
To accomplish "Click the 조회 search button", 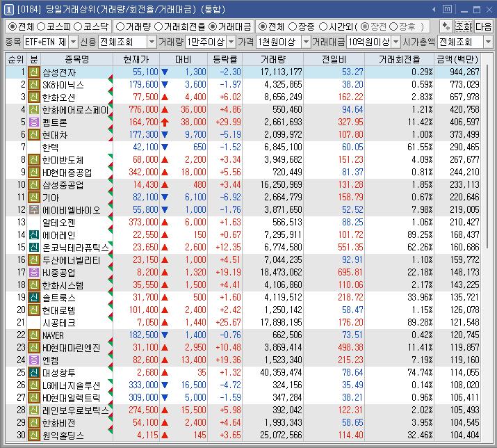I will pos(464,26).
